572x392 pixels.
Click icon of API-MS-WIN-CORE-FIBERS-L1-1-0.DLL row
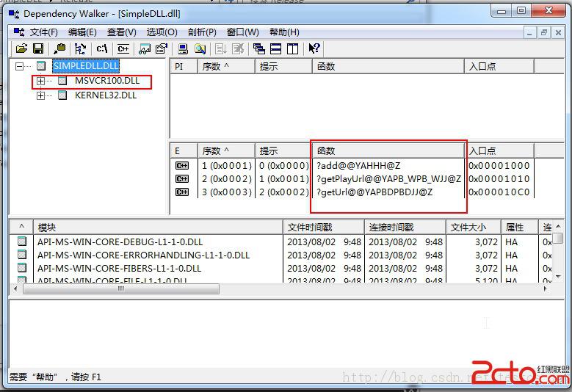22,268
